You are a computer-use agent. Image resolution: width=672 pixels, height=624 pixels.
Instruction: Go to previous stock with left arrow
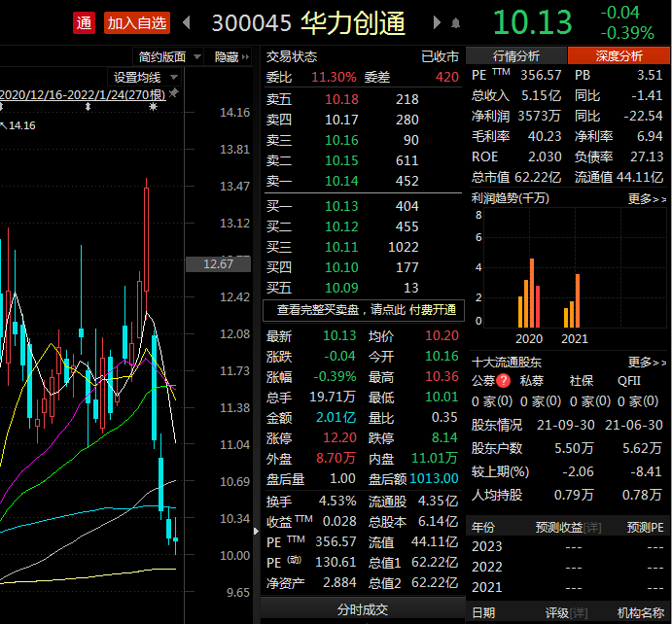(x=187, y=22)
